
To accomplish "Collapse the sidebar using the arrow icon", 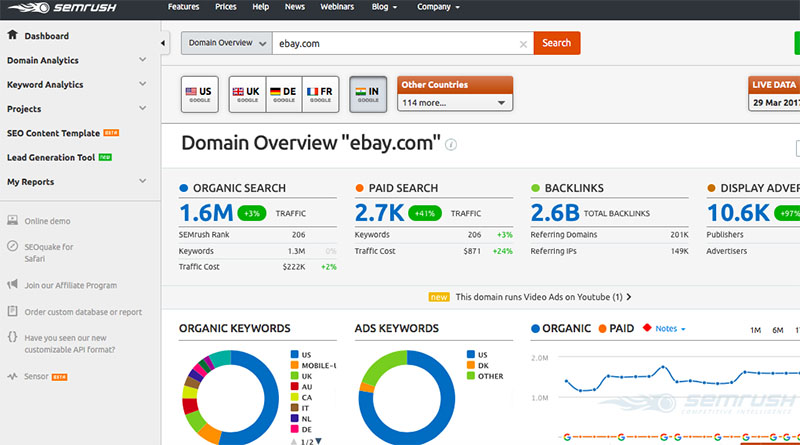I will (164, 44).
